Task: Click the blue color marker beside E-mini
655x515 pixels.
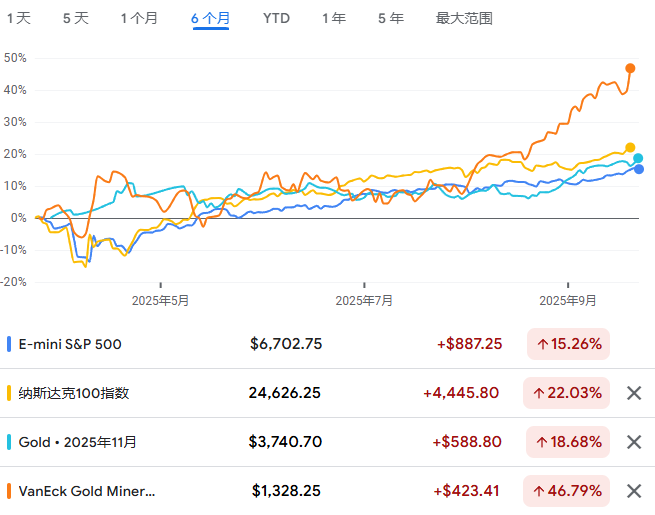Action: pyautogui.click(x=9, y=344)
